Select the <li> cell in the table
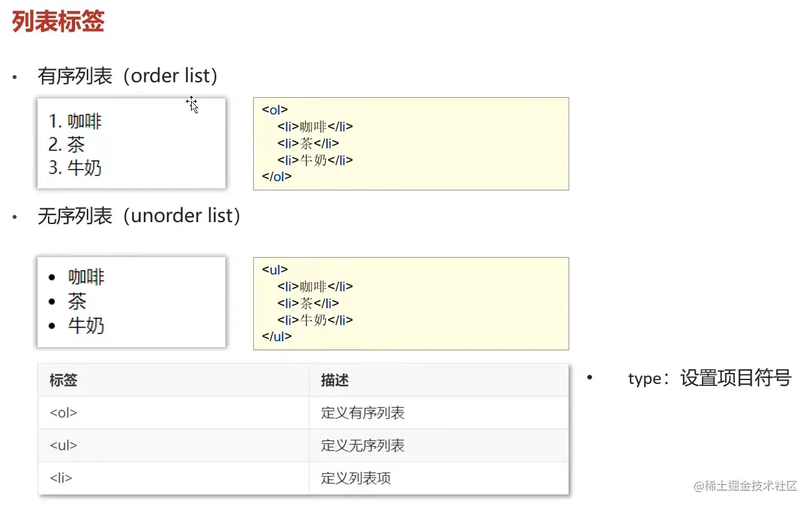The width and height of the screenshot is (812, 507). [x=61, y=479]
